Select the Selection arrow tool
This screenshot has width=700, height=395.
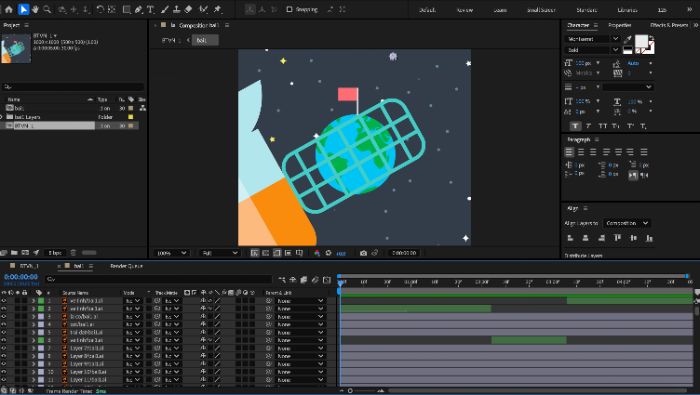coord(23,9)
